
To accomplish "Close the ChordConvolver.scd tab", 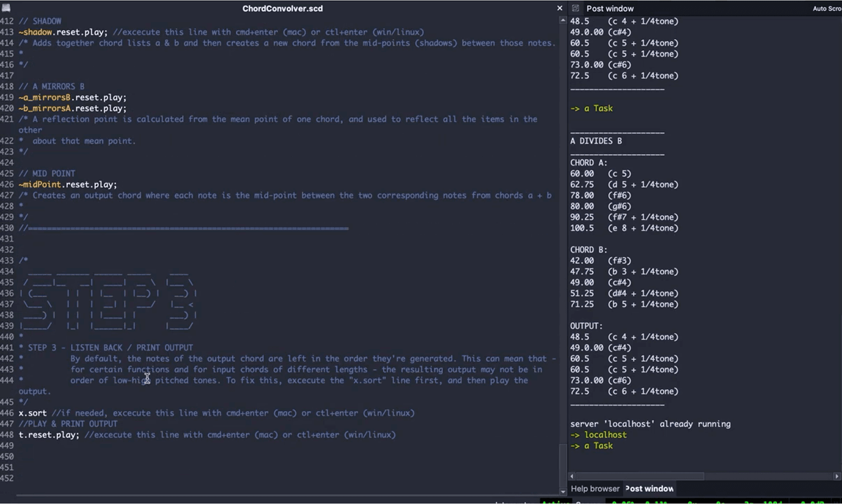I will [x=559, y=8].
